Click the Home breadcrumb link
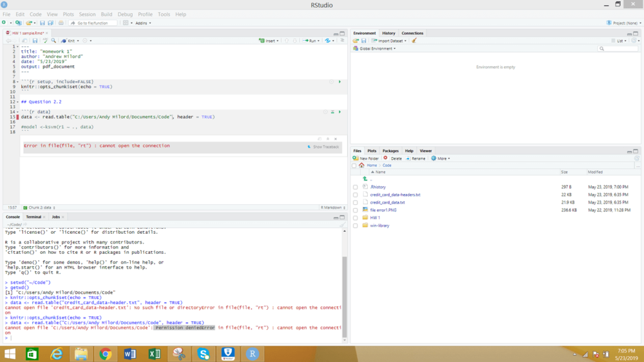Image resolution: width=644 pixels, height=362 pixels. 372,165
